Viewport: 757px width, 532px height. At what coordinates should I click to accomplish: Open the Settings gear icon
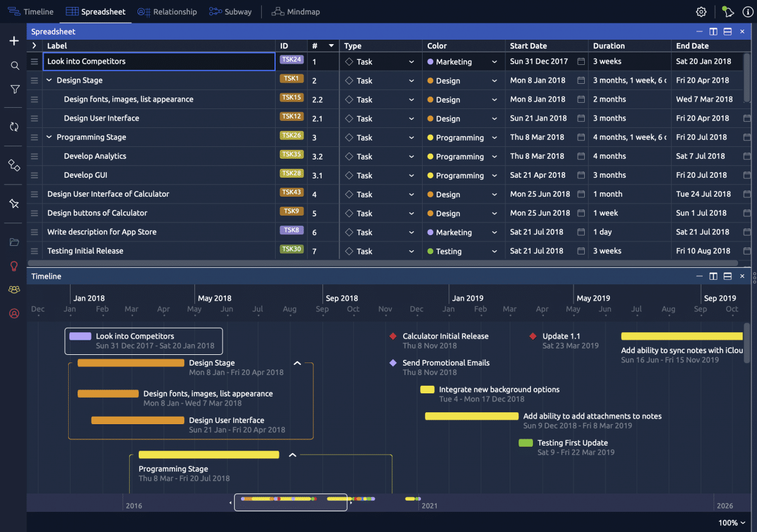click(701, 11)
